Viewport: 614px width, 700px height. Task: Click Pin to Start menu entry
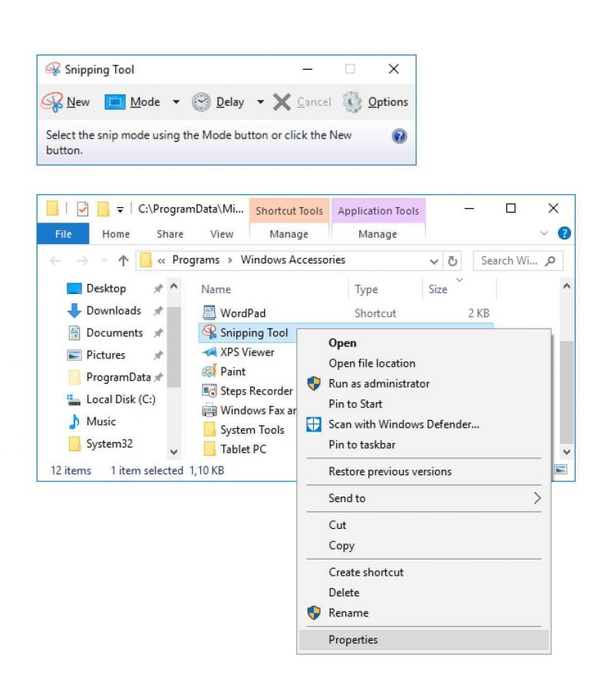pyautogui.click(x=424, y=404)
